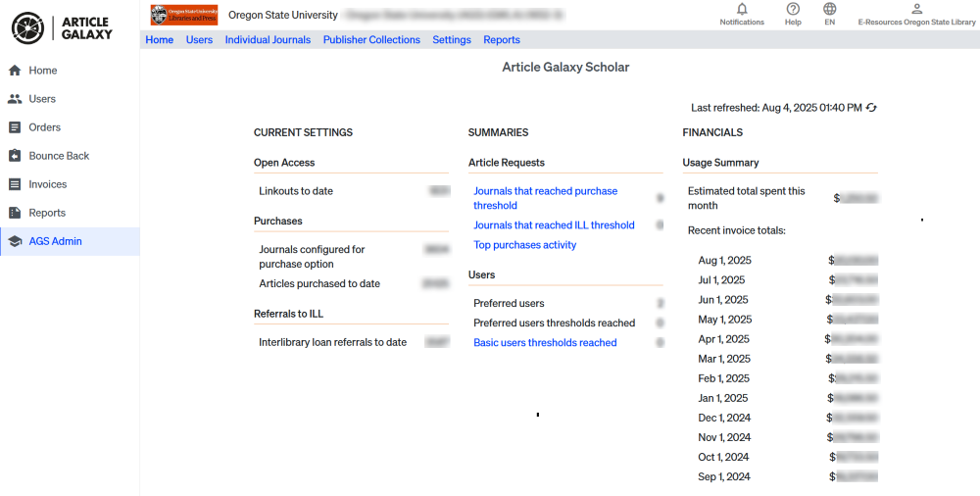Open the Bounce Back sidebar icon
The image size is (980, 496).
pos(15,156)
